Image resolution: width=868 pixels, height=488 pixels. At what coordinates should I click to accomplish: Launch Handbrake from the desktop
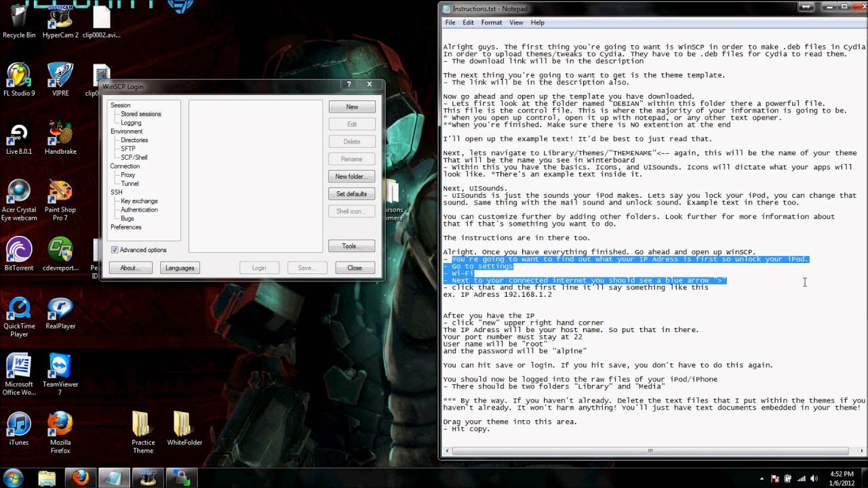pos(60,138)
